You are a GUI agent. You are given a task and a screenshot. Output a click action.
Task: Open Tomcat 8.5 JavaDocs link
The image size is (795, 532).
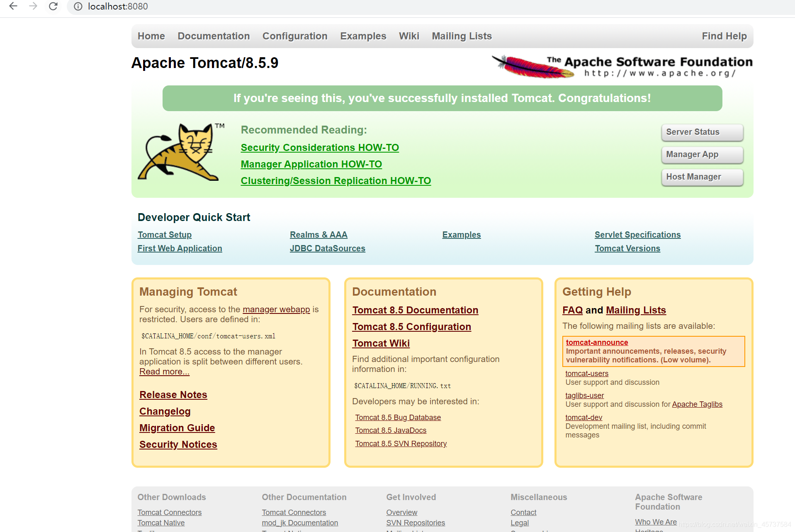coord(391,430)
